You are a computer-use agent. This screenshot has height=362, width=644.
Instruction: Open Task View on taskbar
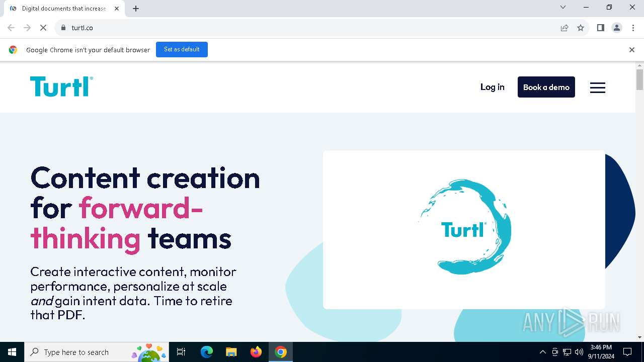coord(181,352)
